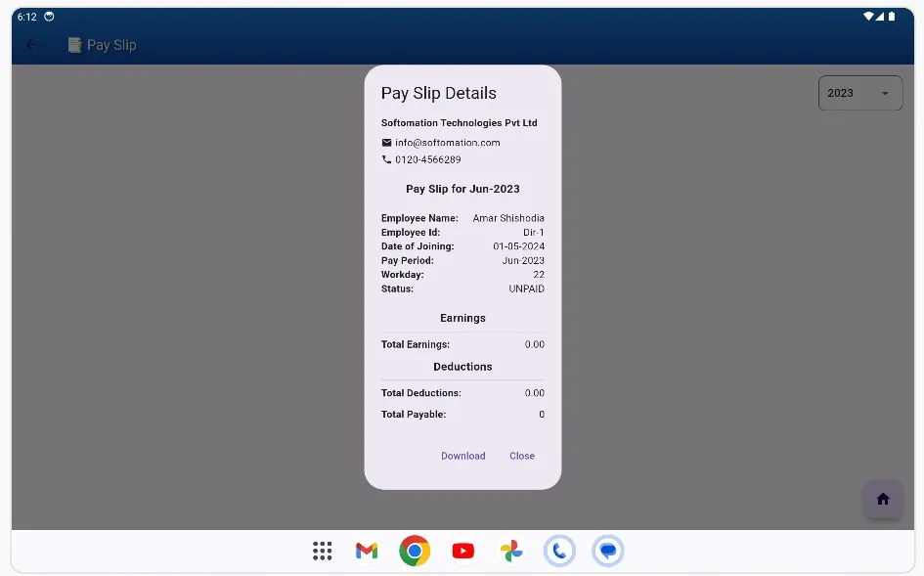
Task: Click employee id value Dir-1
Action: [534, 233]
